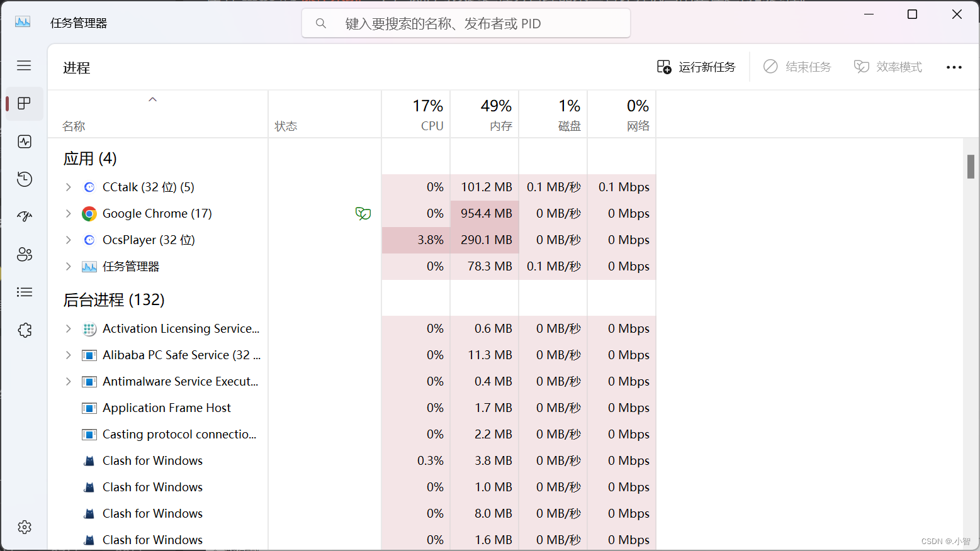Image resolution: width=980 pixels, height=551 pixels.
Task: Expand Alibaba PC Safe Service row
Action: 69,355
